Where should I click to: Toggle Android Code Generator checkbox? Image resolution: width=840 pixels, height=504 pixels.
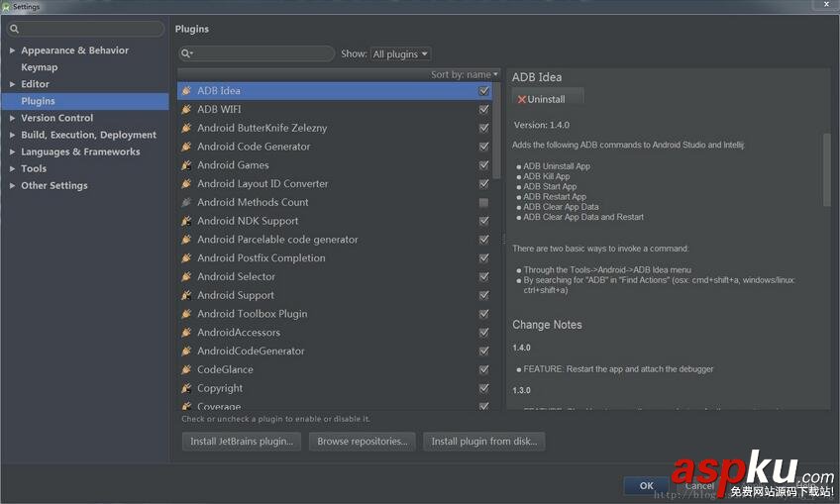click(483, 147)
